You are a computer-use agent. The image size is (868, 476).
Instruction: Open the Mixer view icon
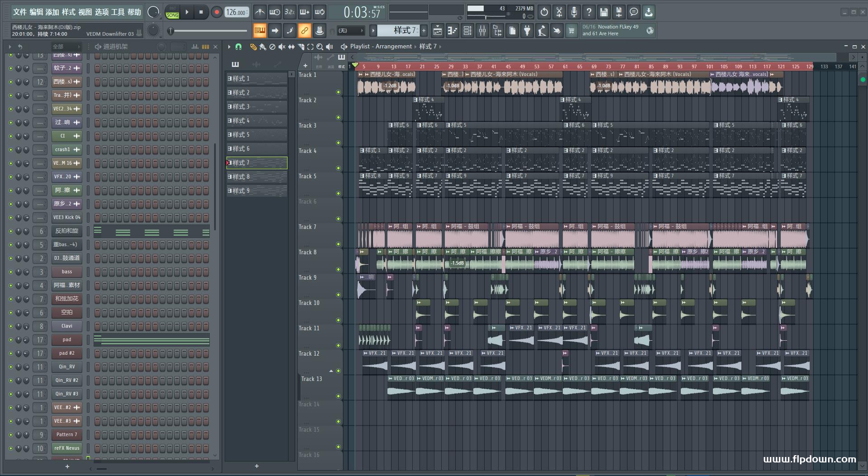click(482, 31)
